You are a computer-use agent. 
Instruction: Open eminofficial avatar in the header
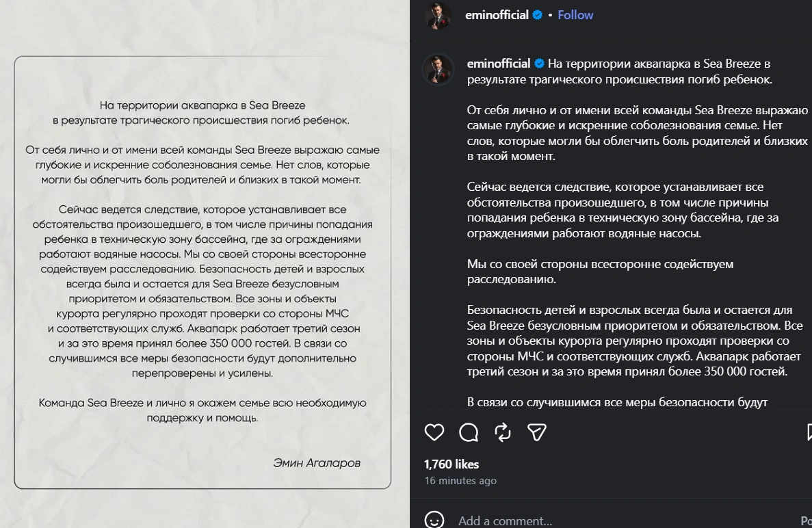coord(438,15)
